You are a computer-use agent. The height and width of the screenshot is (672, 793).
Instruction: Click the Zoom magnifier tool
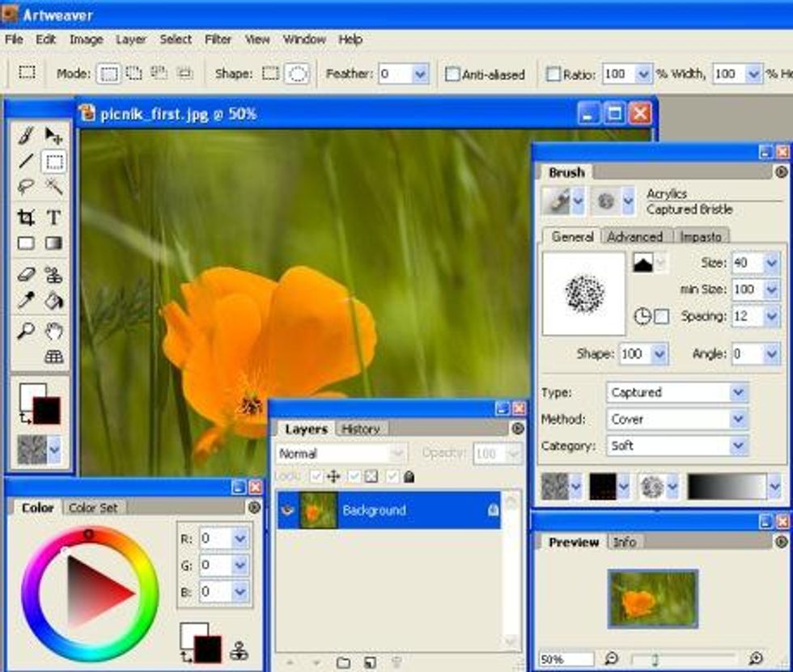click(x=27, y=331)
